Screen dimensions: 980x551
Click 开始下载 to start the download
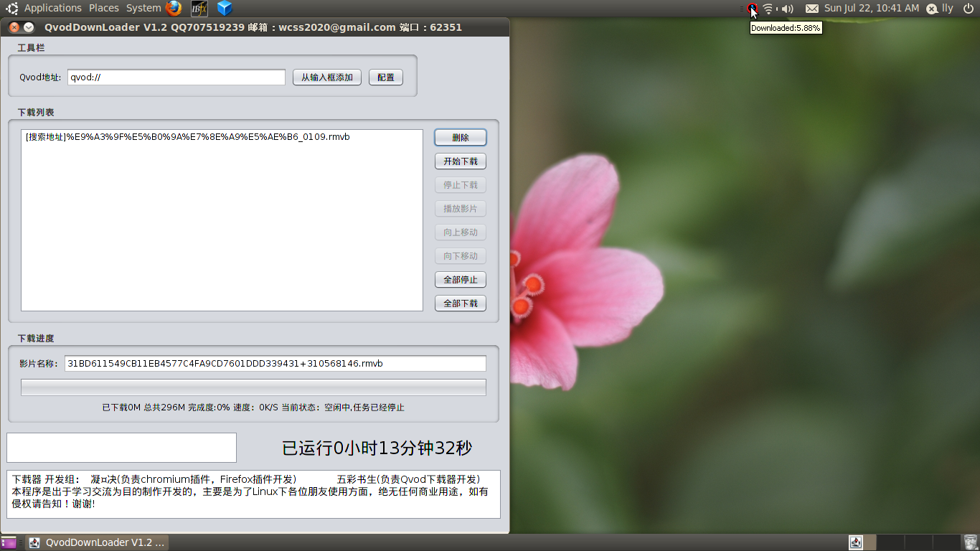click(461, 161)
